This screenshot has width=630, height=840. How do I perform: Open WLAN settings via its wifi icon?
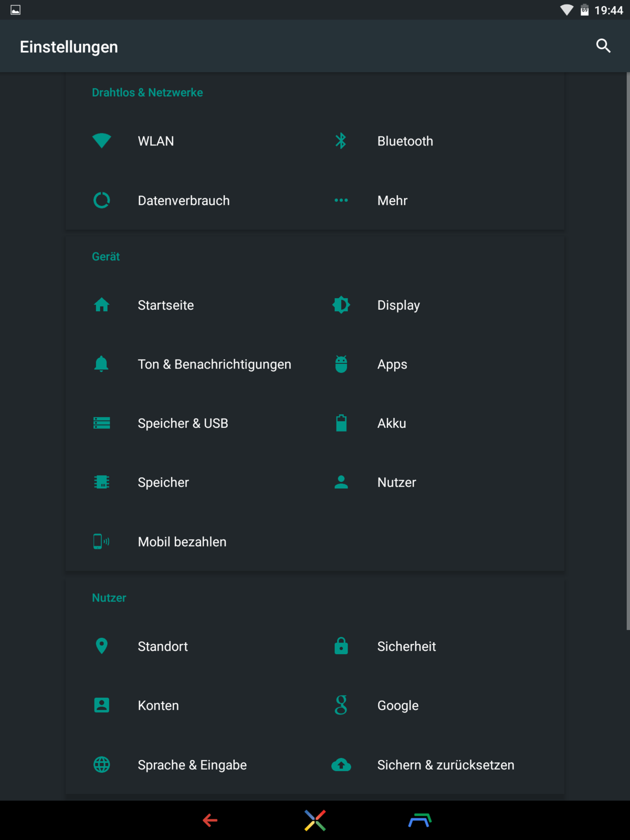(x=101, y=141)
